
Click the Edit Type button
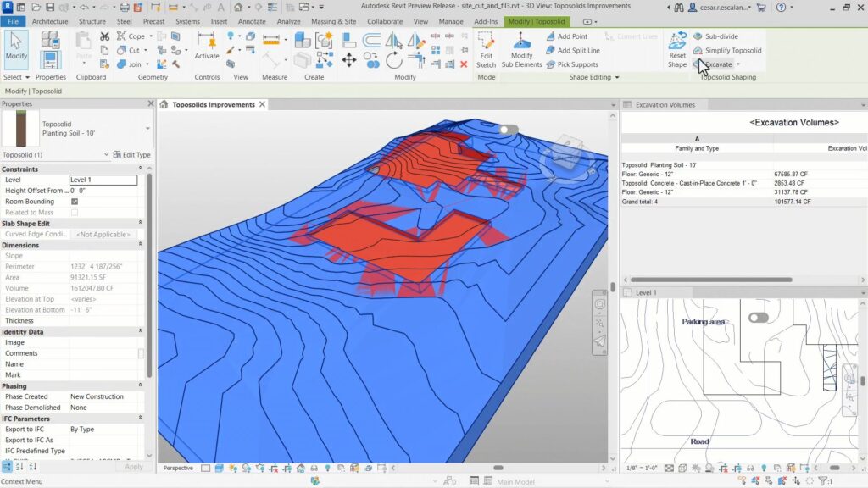click(132, 155)
